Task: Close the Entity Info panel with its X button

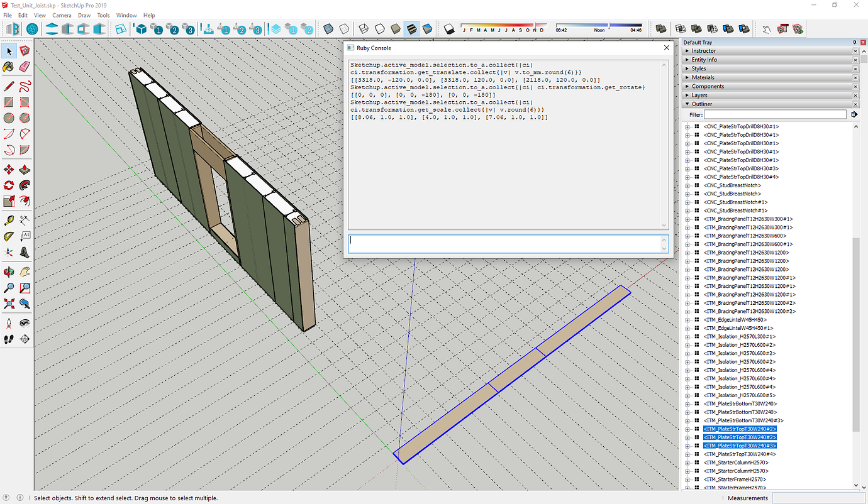Action: [x=855, y=60]
